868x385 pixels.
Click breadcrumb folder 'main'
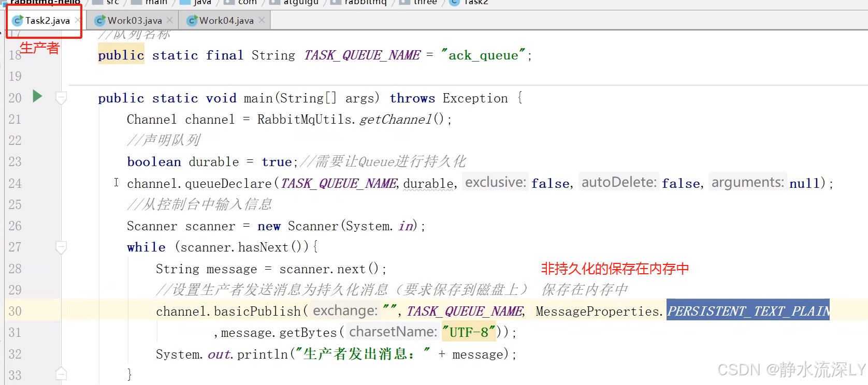tap(150, 2)
